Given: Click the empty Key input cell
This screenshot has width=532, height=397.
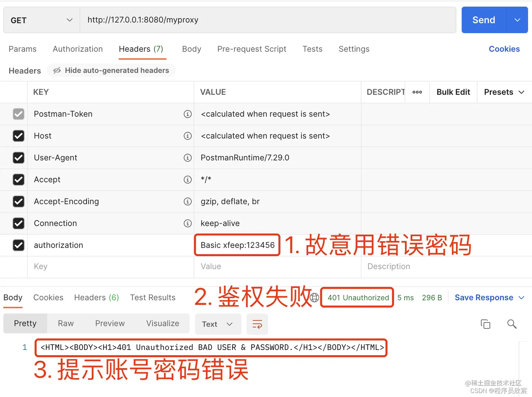Looking at the screenshot, I should (110, 267).
